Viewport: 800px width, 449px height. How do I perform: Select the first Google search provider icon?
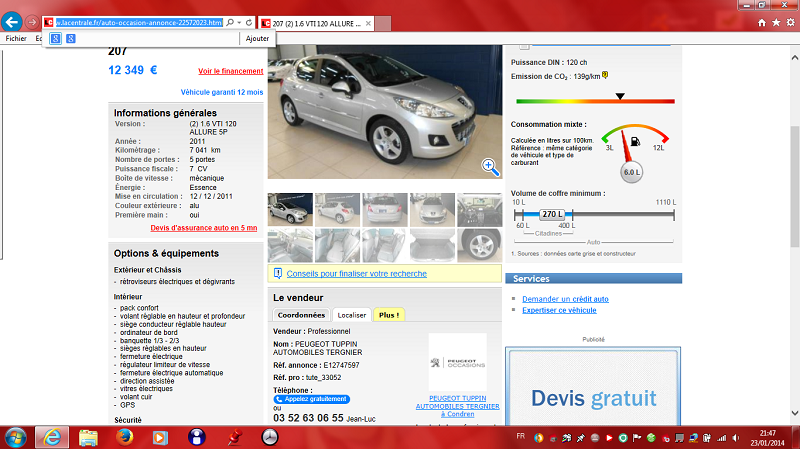pyautogui.click(x=56, y=38)
